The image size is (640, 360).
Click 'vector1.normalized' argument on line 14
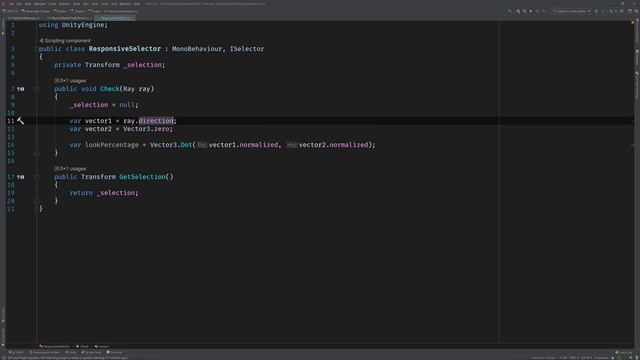pos(244,145)
